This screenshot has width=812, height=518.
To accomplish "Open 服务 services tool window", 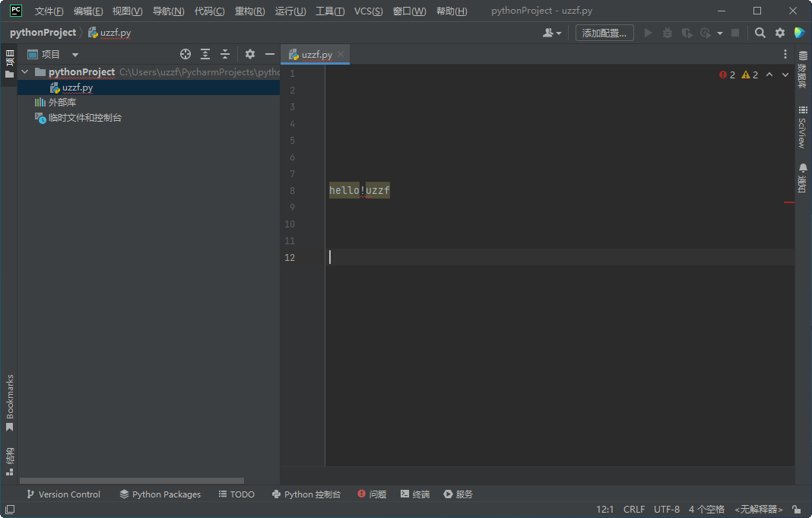I will (458, 494).
